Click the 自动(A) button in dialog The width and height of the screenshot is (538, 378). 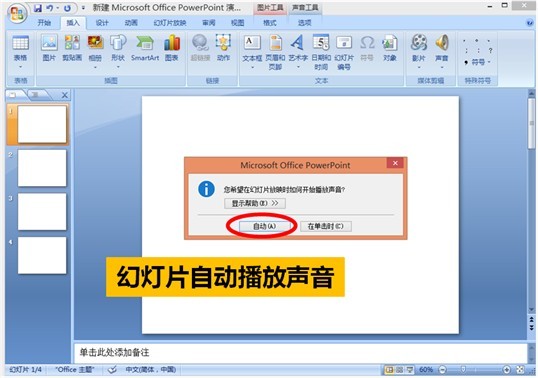point(265,226)
